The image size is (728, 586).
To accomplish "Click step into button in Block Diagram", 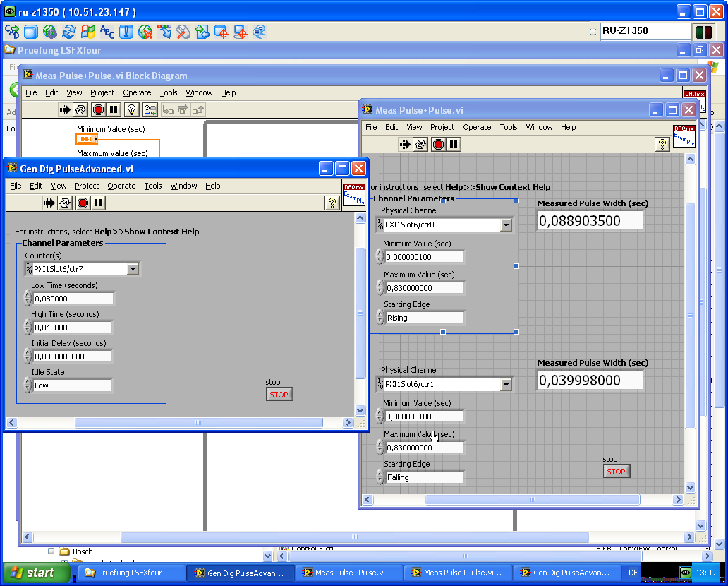I will 168,109.
